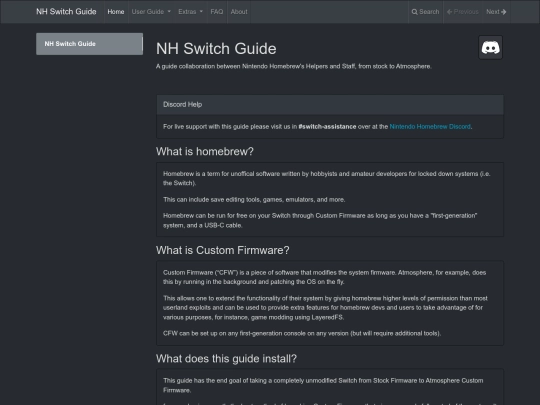Click 'CFW can be set up' paragraph
Viewport: 540px width, 405px height.
302,333
